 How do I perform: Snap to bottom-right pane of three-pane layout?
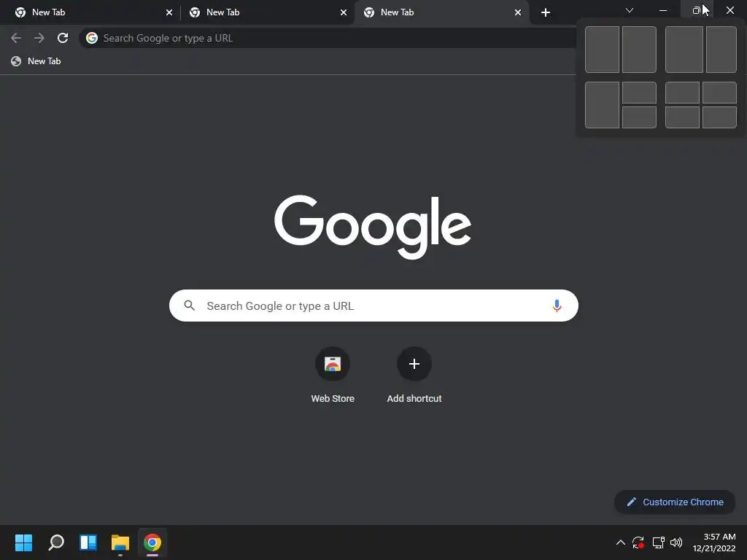pyautogui.click(x=639, y=117)
